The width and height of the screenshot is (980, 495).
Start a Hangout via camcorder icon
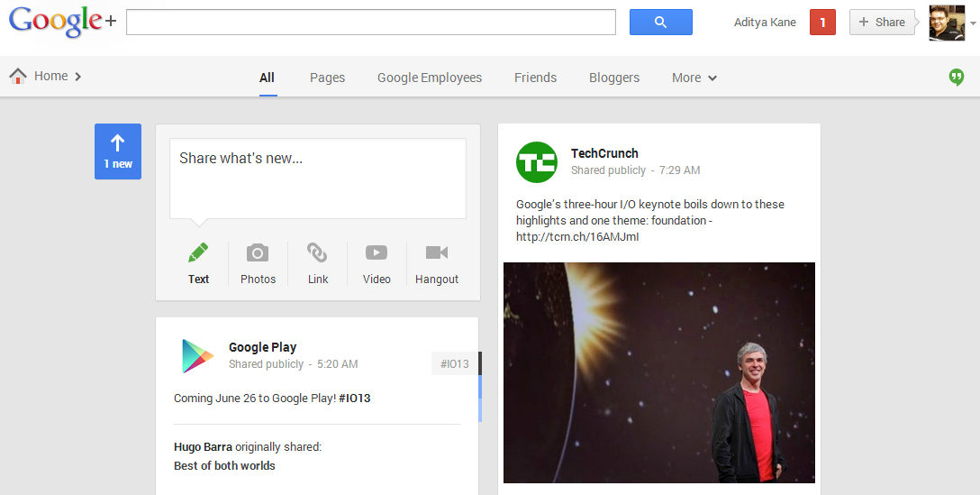pos(437,252)
